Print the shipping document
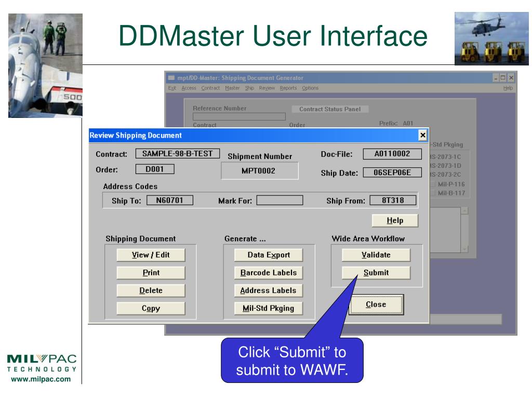The height and width of the screenshot is (399, 532). coord(151,273)
